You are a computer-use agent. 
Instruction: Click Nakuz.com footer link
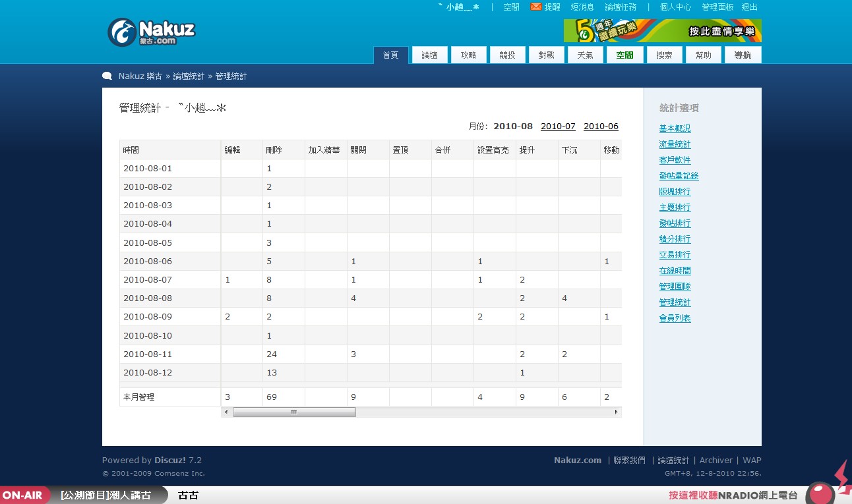(x=578, y=461)
